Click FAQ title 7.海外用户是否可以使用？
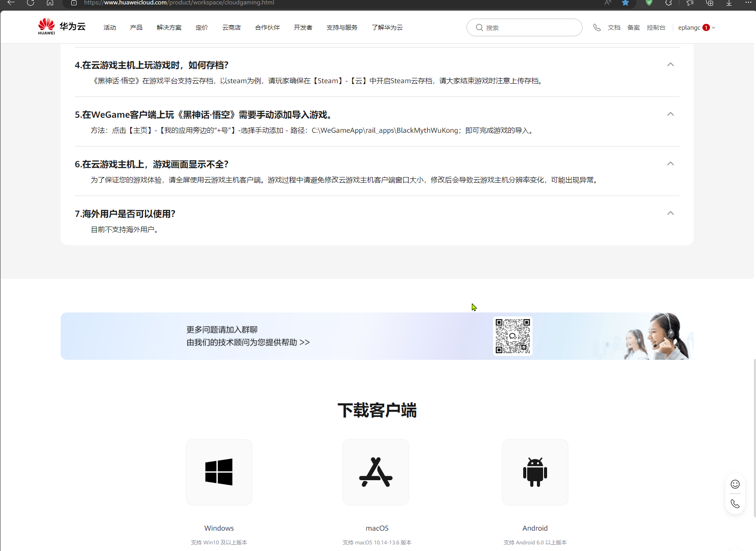The image size is (756, 551). click(125, 214)
